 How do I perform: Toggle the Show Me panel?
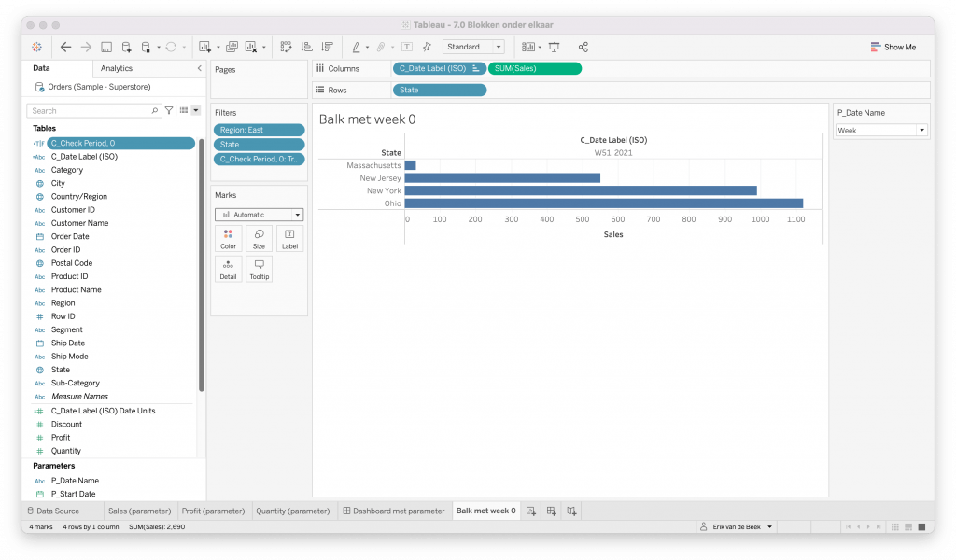click(x=893, y=47)
